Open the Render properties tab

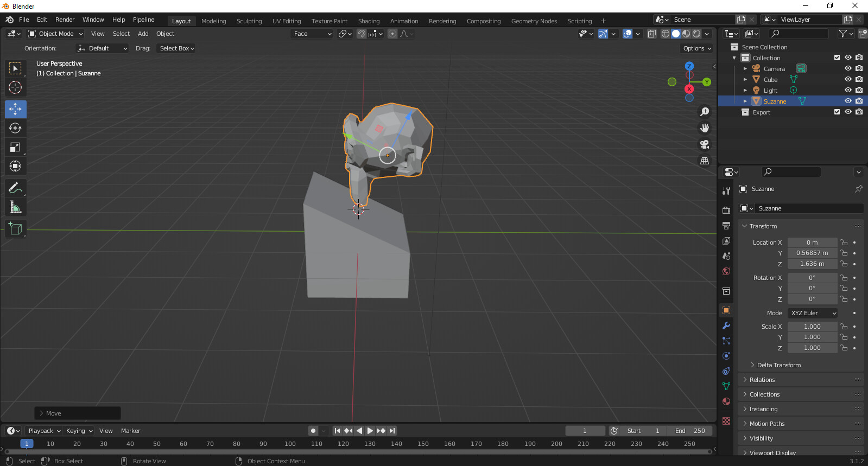tap(726, 210)
